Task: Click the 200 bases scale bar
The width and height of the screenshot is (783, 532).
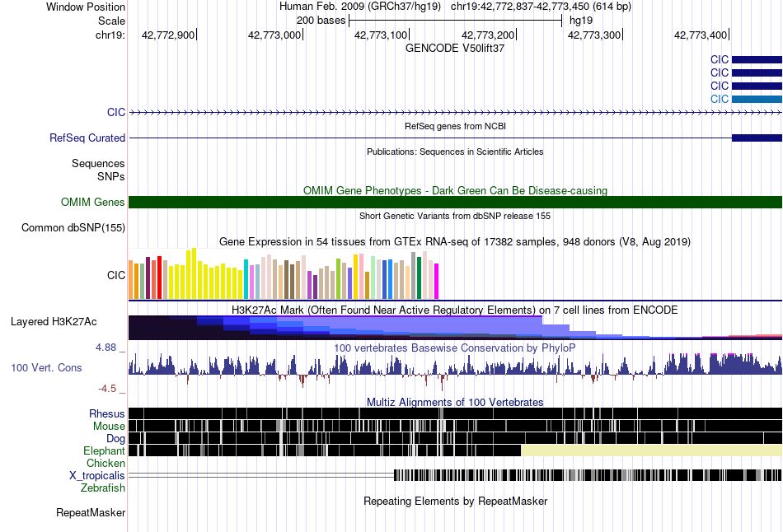Action: 456,21
